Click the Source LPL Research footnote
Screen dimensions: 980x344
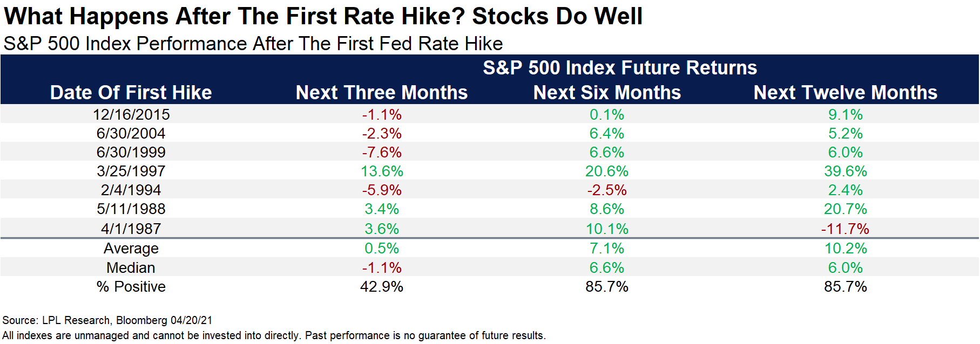coord(107,320)
